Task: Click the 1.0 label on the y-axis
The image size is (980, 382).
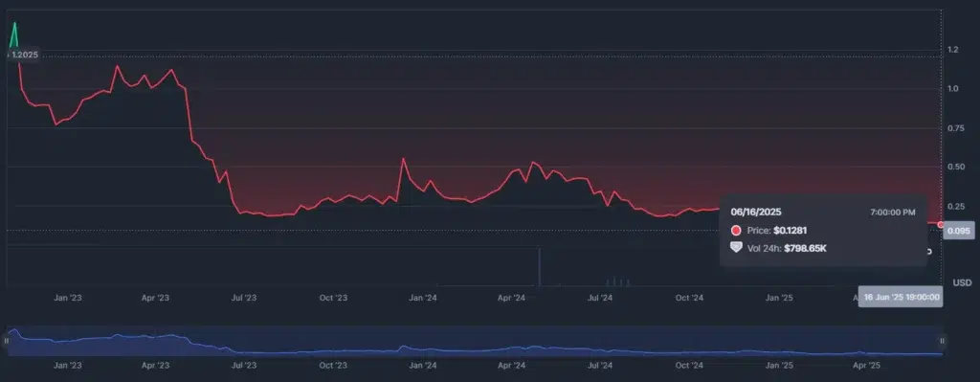Action: pyautogui.click(x=953, y=89)
